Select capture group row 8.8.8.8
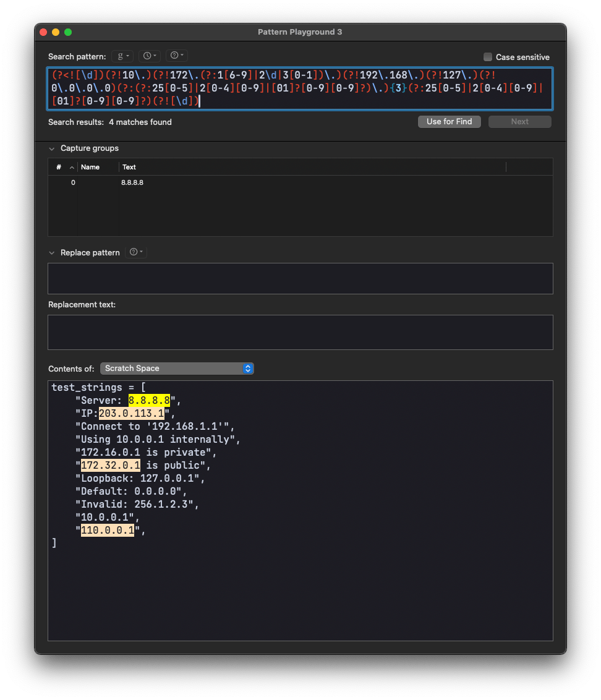This screenshot has width=601, height=700. tap(300, 182)
